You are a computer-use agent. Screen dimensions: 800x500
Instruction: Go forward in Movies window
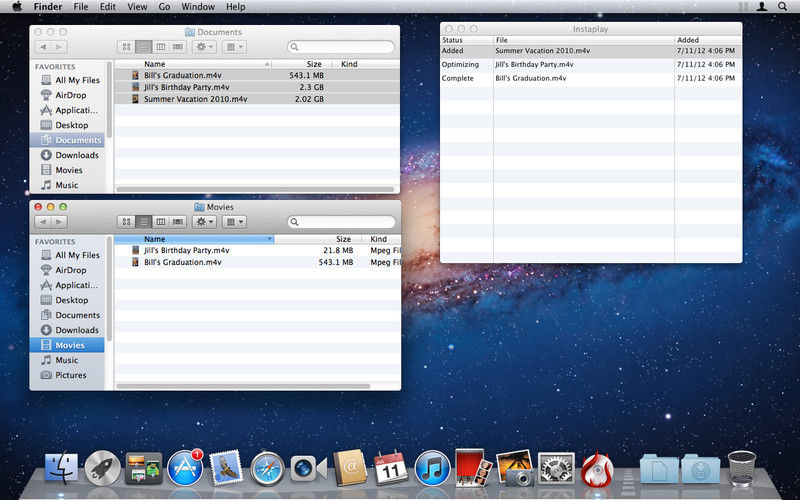pos(59,222)
